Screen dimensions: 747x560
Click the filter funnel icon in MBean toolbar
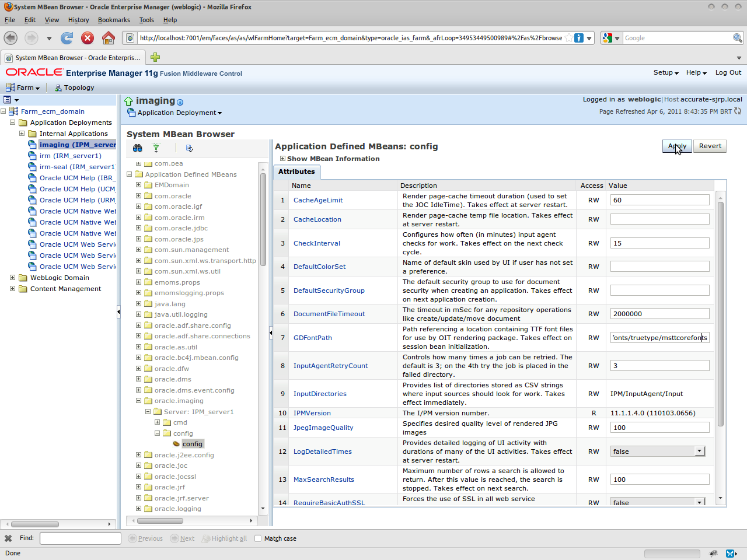point(156,148)
